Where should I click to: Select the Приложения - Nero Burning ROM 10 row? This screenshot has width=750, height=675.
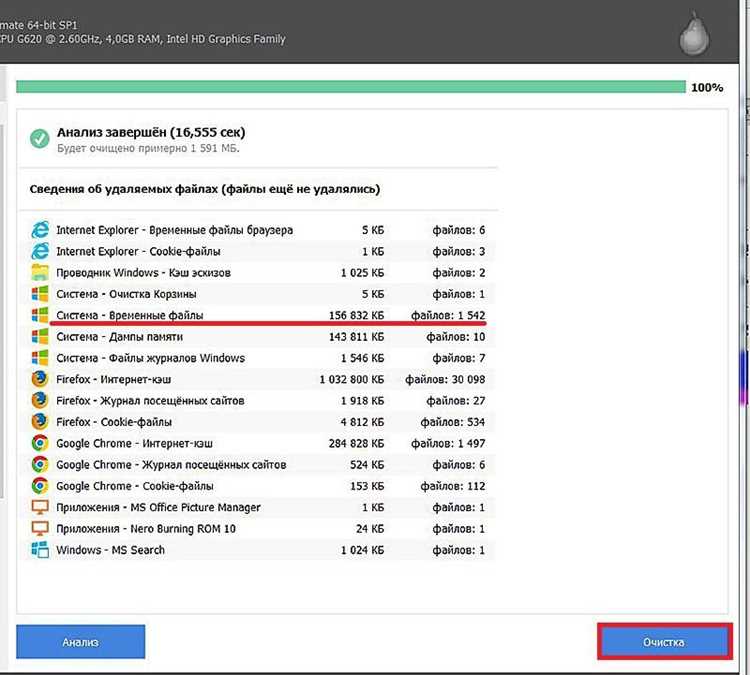pyautogui.click(x=258, y=529)
